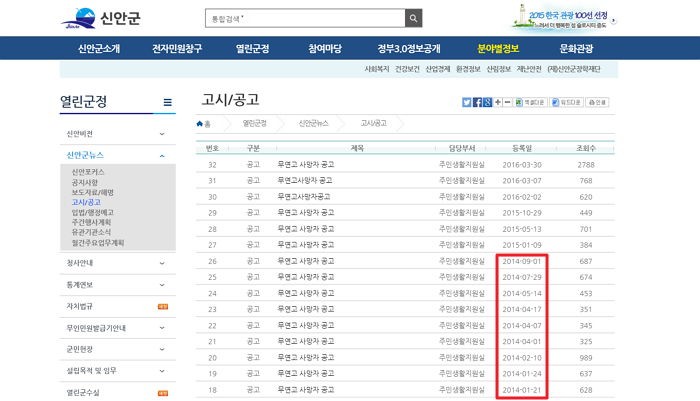Print the page with 인쇄 button
This screenshot has height=401, width=700.
tap(596, 102)
